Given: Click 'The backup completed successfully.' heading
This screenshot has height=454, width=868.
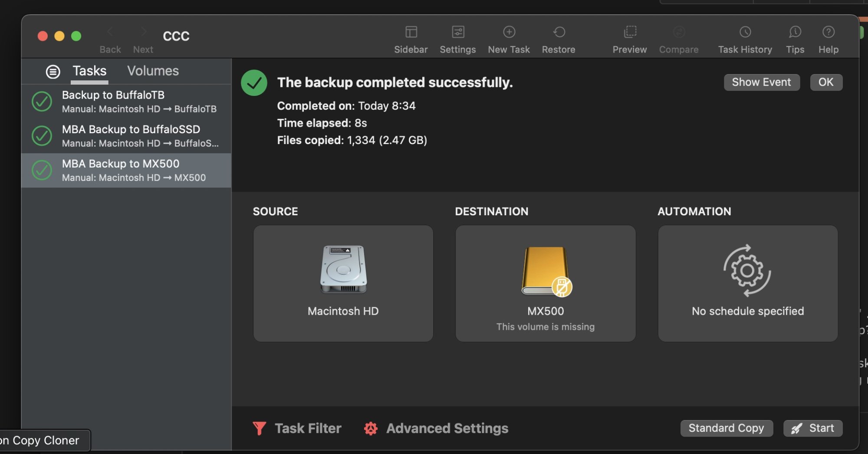Looking at the screenshot, I should 395,82.
